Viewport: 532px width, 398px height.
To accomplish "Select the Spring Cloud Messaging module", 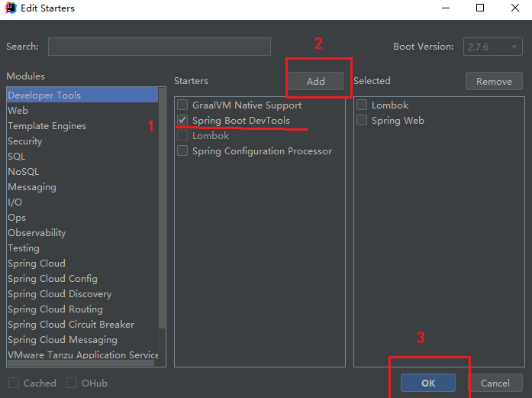I will (82, 340).
